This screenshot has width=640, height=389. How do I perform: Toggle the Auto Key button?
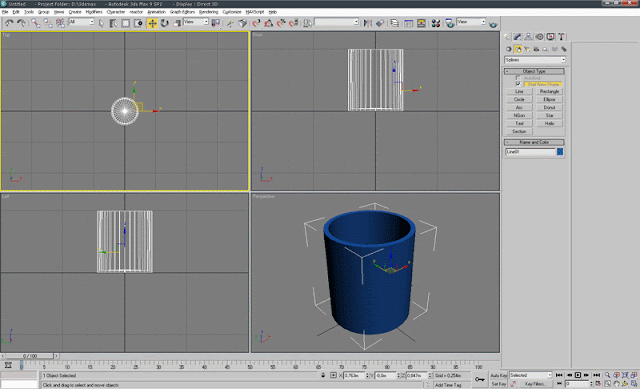499,375
